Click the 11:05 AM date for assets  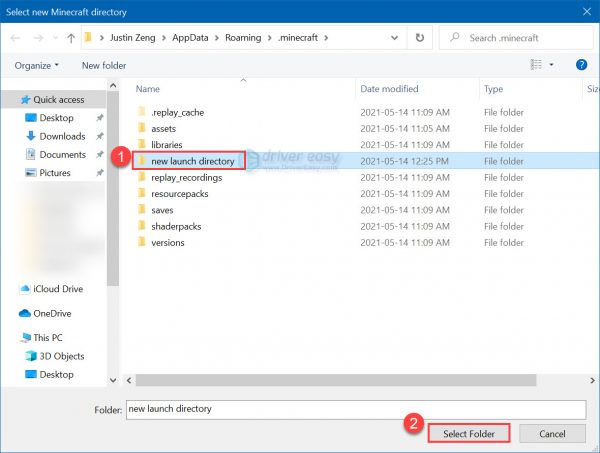point(405,129)
